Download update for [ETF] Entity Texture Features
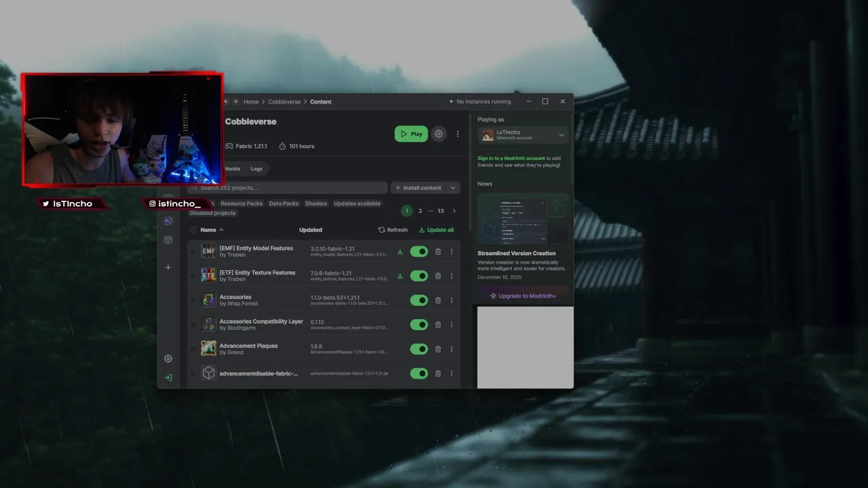This screenshot has width=868, height=488. click(x=400, y=276)
